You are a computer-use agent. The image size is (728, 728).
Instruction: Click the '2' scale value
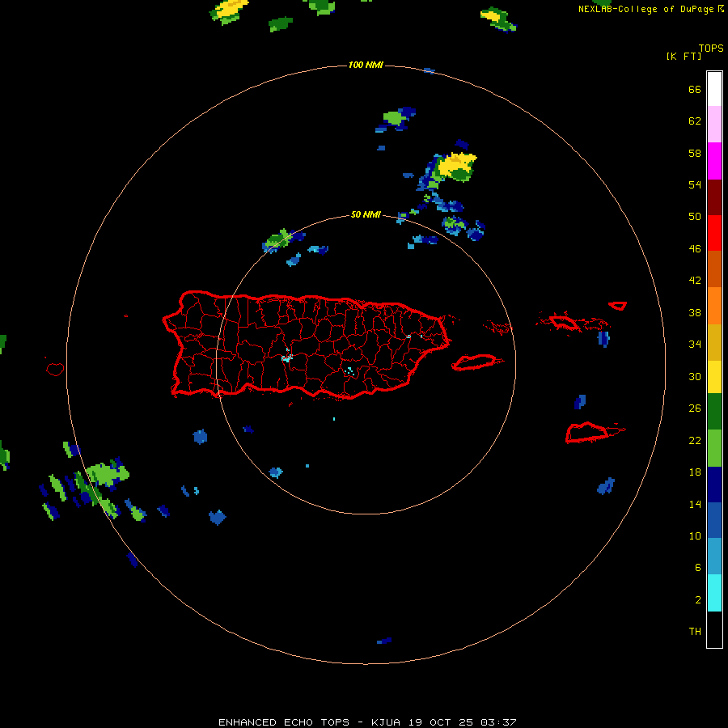point(698,599)
